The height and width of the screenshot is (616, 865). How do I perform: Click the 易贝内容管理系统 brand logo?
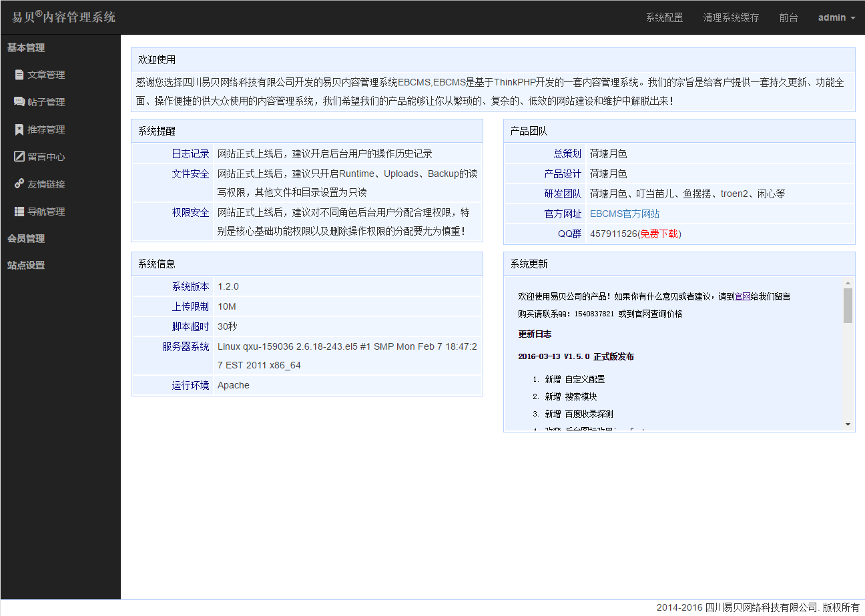coord(63,17)
